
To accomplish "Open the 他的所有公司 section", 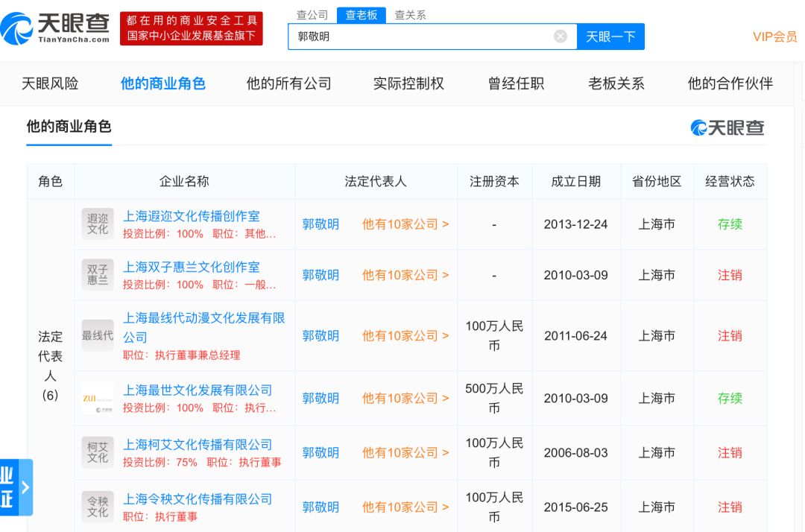I will 289,83.
